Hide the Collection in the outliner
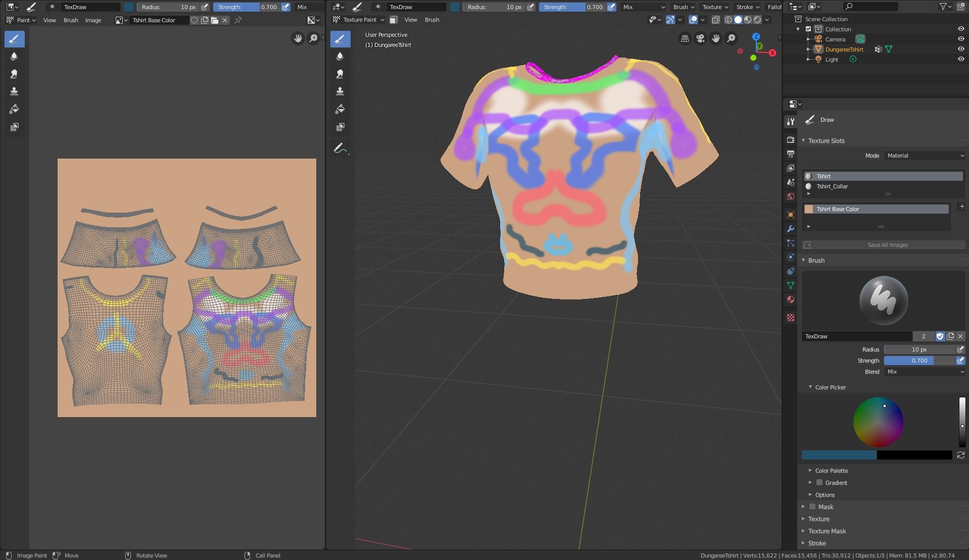The height and width of the screenshot is (560, 969). 961,29
